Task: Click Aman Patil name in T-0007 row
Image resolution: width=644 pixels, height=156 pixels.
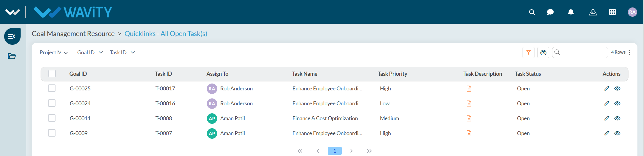Action: (x=232, y=133)
